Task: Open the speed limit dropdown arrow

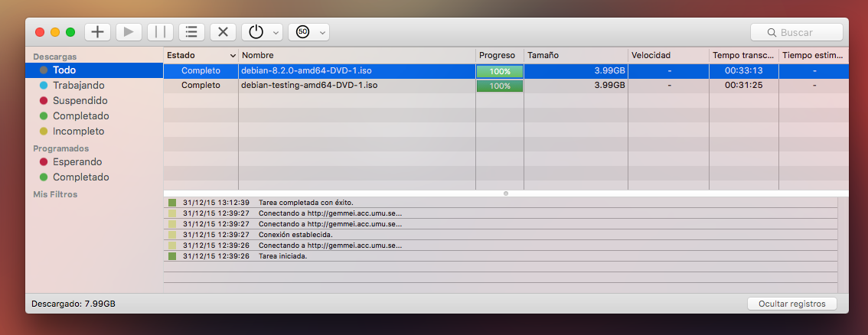Action: [x=322, y=32]
